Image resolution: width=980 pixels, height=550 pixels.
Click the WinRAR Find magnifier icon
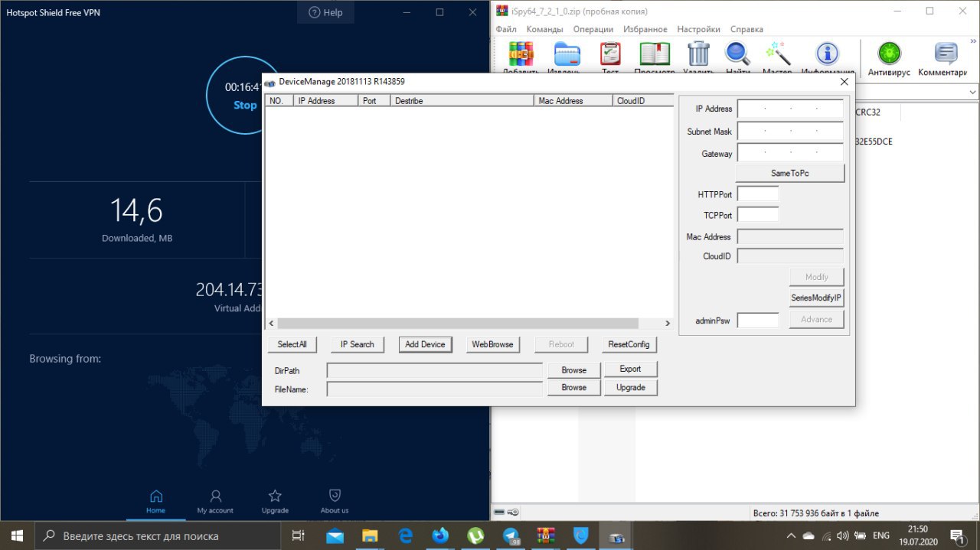point(738,54)
